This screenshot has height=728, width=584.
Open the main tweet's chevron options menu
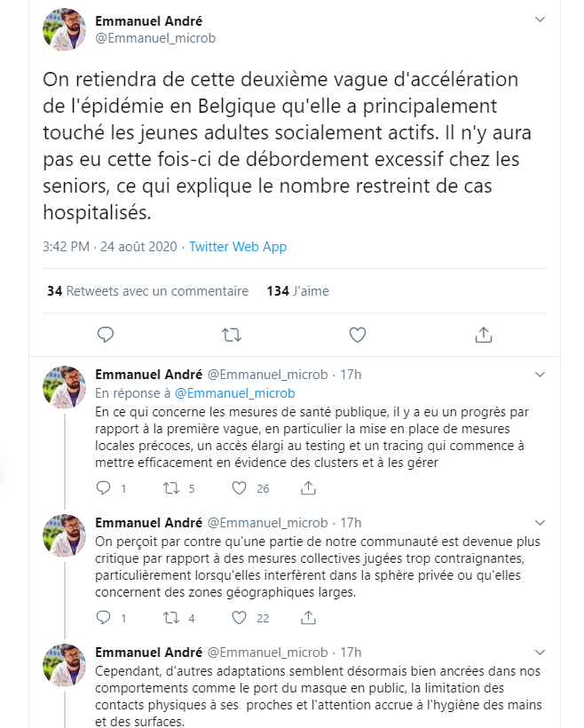540,20
